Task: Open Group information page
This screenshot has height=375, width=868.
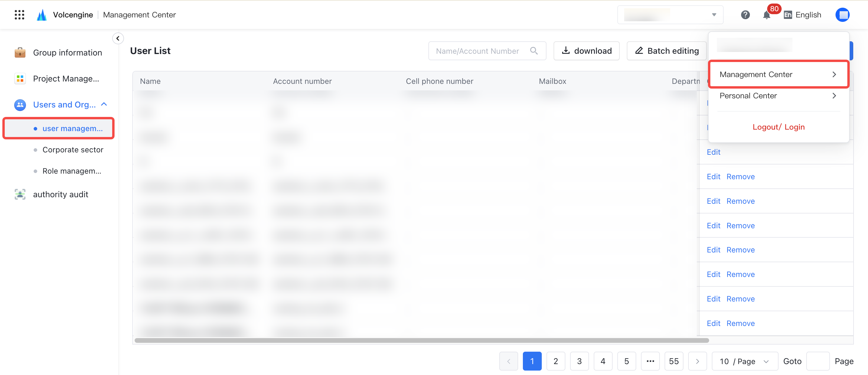Action: (67, 53)
